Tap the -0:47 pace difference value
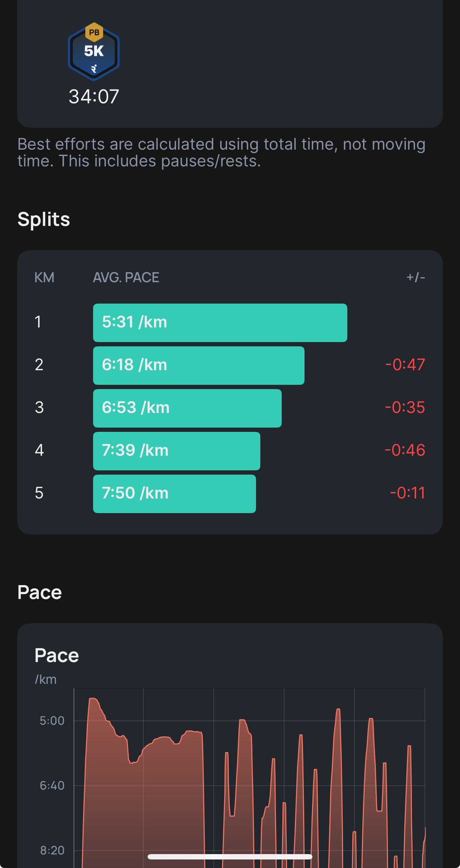The width and height of the screenshot is (460, 868). click(x=405, y=365)
